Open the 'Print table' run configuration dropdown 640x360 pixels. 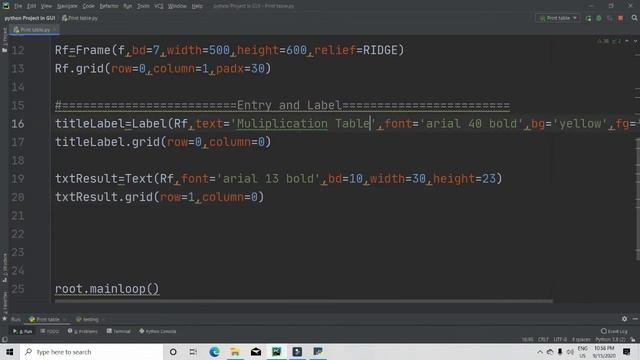click(558, 18)
